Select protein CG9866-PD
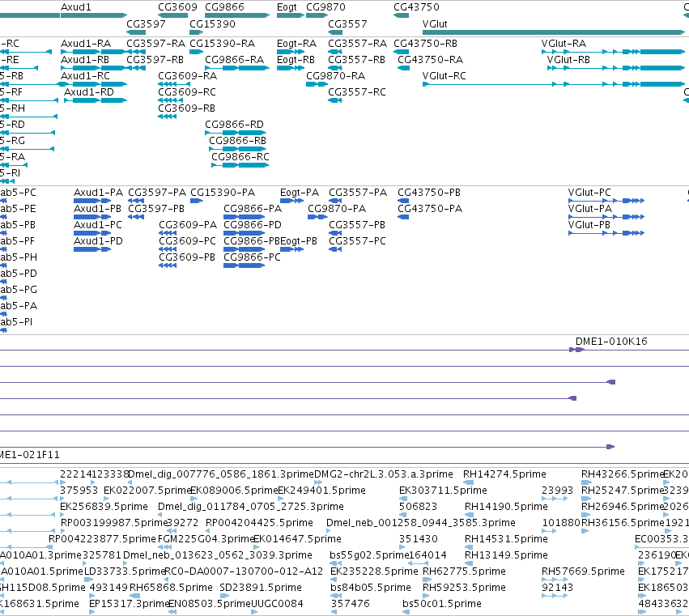 [253, 224]
